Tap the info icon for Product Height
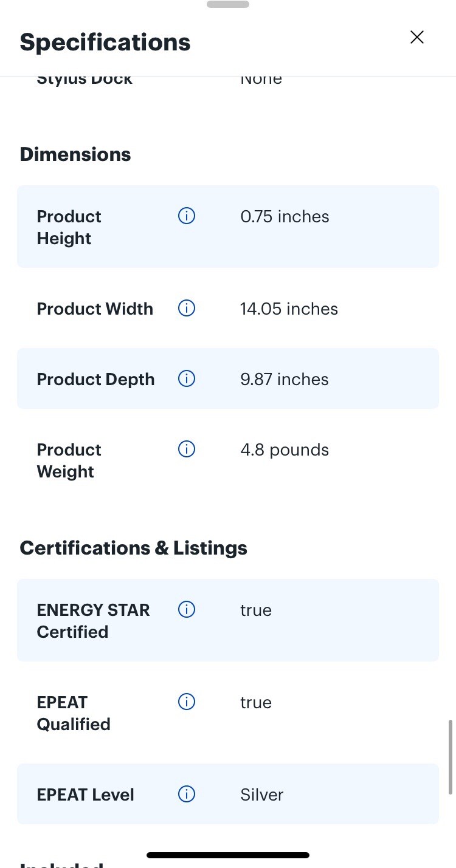This screenshot has height=868, width=456. click(x=187, y=216)
